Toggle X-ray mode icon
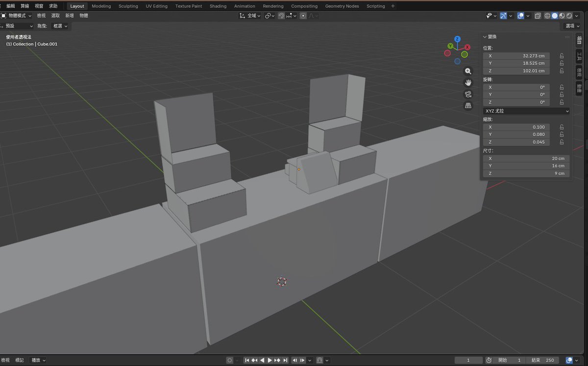 (x=538, y=16)
